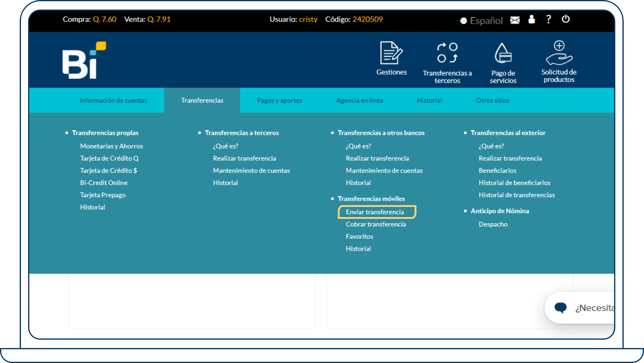Click the username cristy
644x363 pixels.
point(308,19)
